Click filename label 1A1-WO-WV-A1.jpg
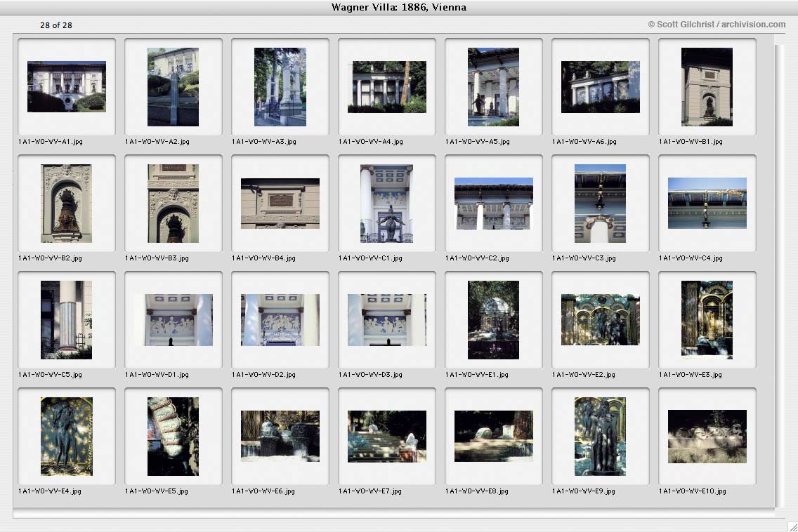The height and width of the screenshot is (532, 798). 51,142
